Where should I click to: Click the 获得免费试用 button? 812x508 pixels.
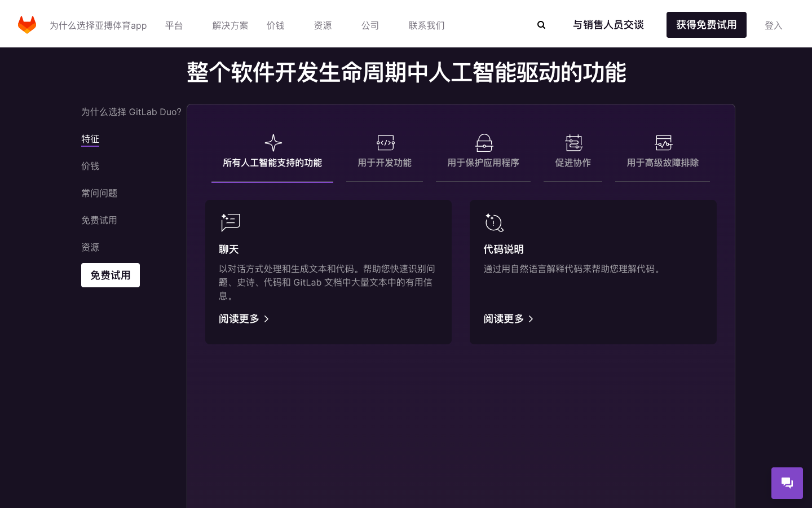pyautogui.click(x=707, y=25)
